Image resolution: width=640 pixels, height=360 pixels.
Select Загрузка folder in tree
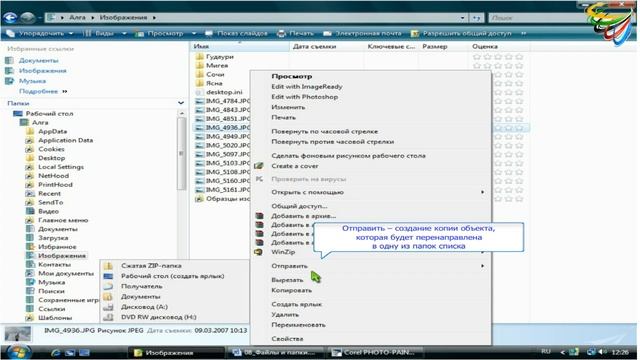click(53, 238)
